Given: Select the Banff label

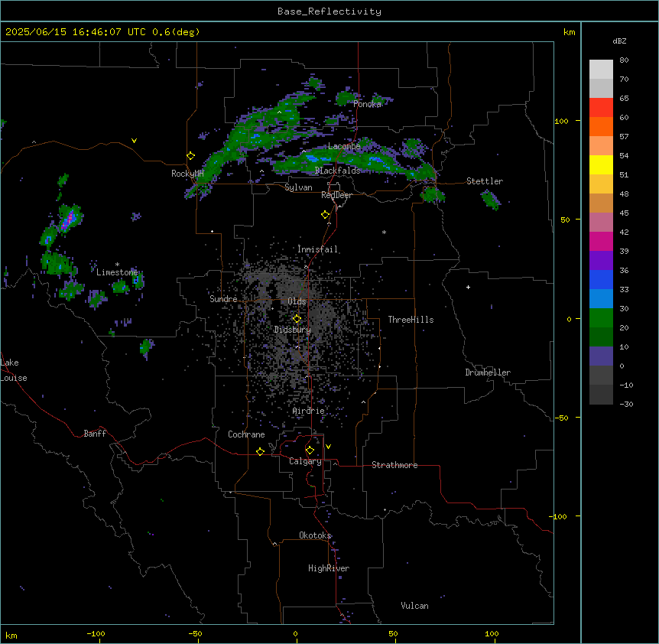Looking at the screenshot, I should pos(95,434).
